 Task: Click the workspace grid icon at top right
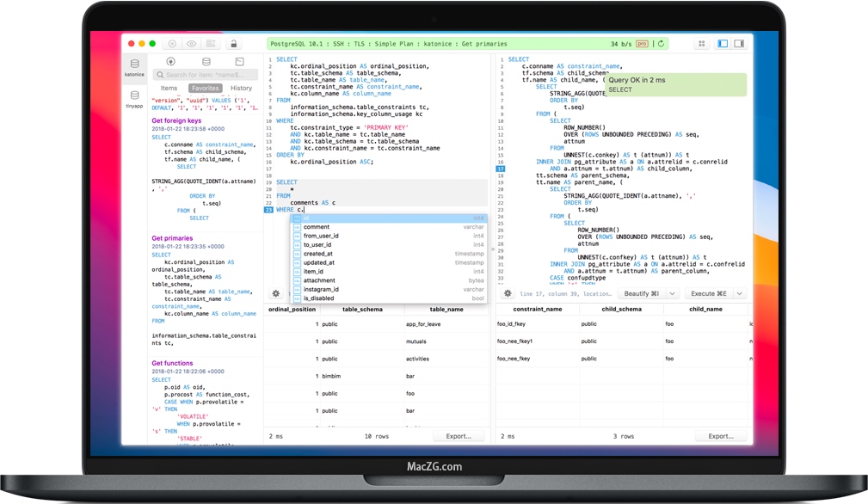coord(701,43)
